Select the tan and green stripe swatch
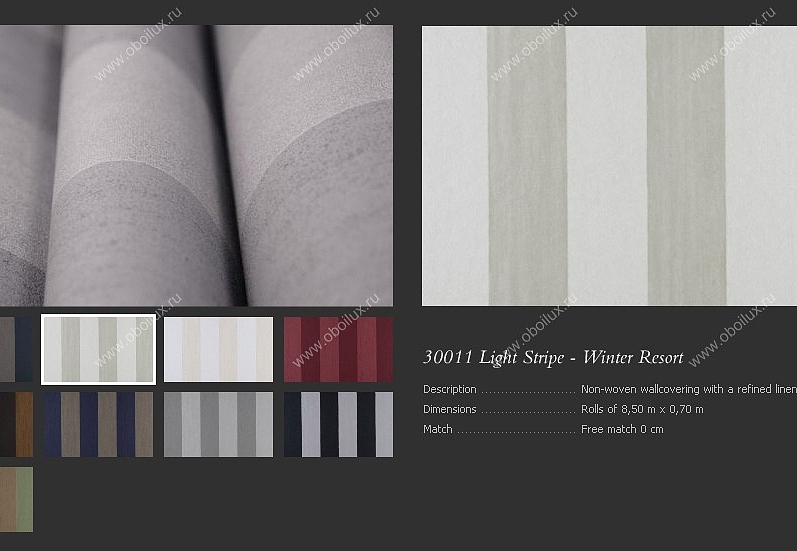 point(16,499)
